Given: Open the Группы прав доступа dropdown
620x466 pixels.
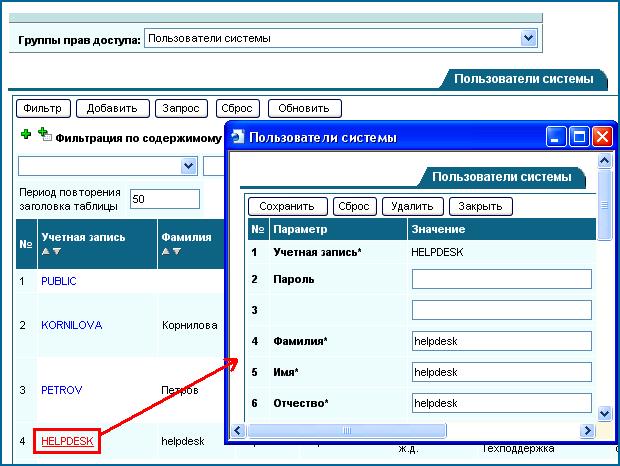Looking at the screenshot, I should (x=528, y=38).
